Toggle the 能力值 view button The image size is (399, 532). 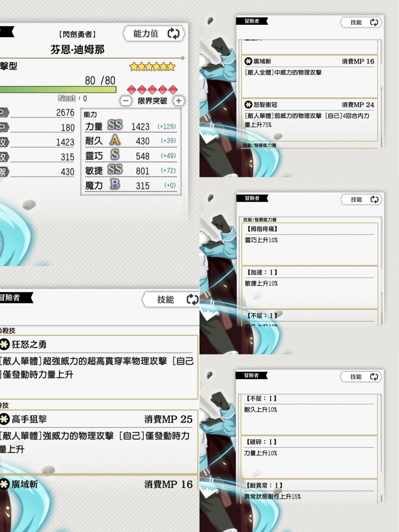[x=154, y=34]
